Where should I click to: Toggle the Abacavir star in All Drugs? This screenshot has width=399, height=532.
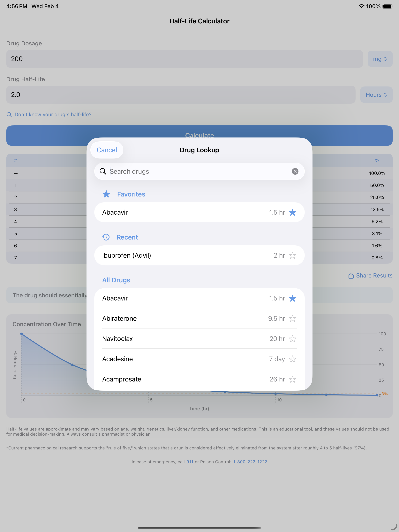click(x=292, y=298)
